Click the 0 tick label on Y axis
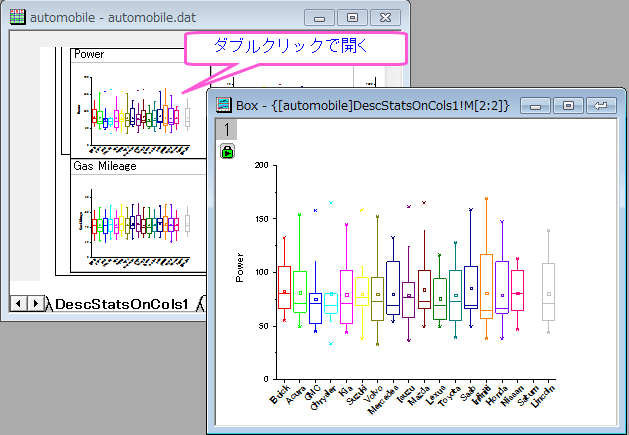The image size is (629, 435). [x=266, y=379]
